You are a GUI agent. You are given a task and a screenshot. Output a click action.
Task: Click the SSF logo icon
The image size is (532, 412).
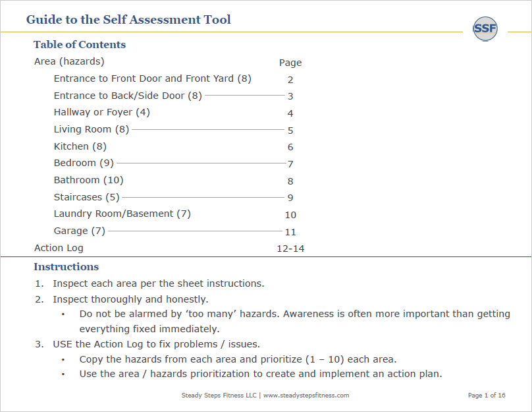click(485, 28)
